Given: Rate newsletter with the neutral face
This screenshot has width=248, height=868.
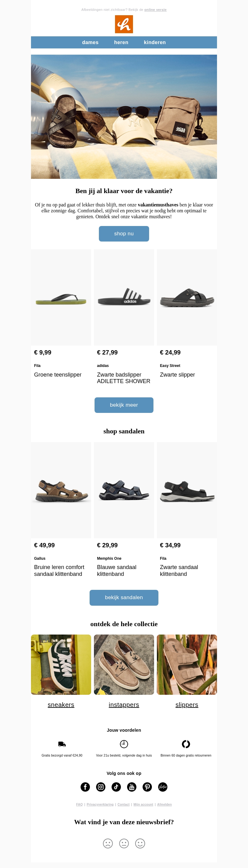Looking at the screenshot, I should pyautogui.click(x=124, y=843).
